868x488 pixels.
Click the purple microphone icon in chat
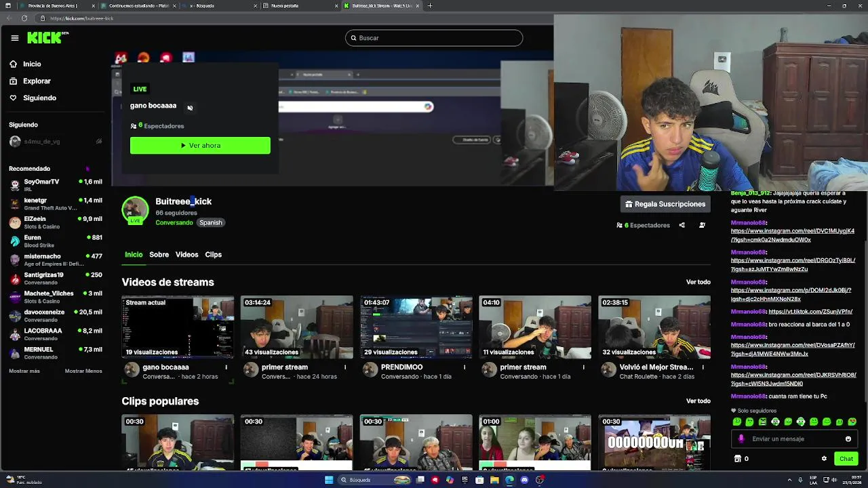tap(741, 439)
